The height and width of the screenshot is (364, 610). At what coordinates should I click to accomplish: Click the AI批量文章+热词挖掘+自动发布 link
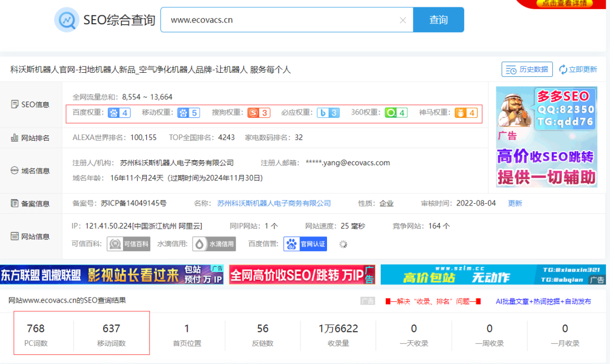[543, 301]
